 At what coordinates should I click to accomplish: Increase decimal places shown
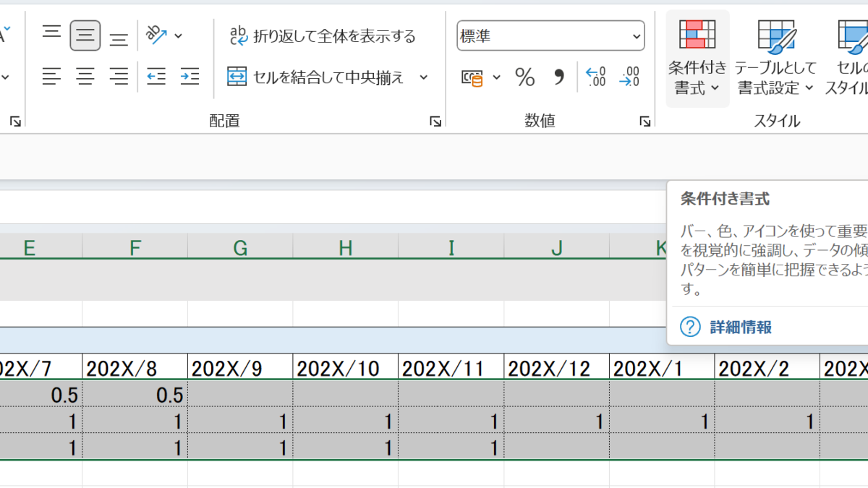[595, 77]
